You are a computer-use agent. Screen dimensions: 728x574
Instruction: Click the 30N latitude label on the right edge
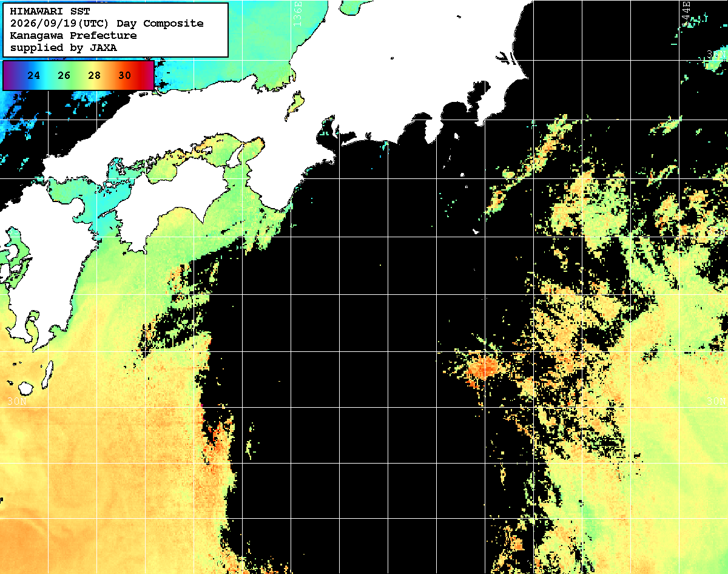pyautogui.click(x=716, y=402)
